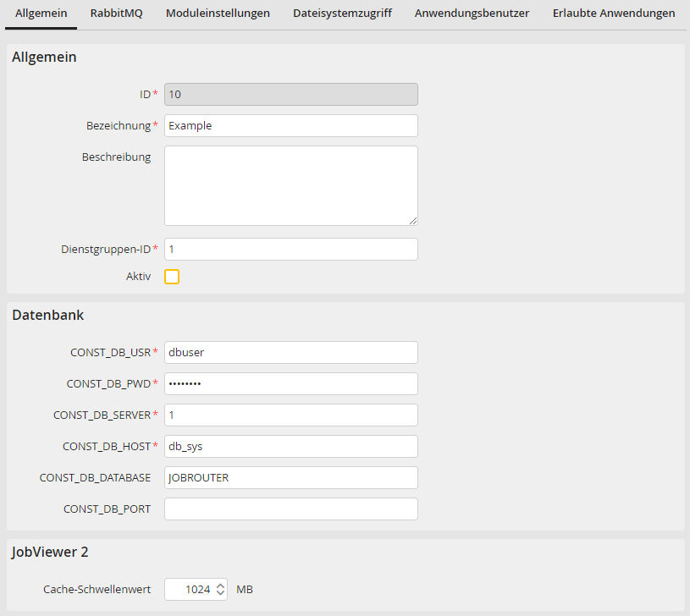This screenshot has height=616, width=690.
Task: Click the empty CONST_DB_PORT field
Action: pyautogui.click(x=290, y=509)
